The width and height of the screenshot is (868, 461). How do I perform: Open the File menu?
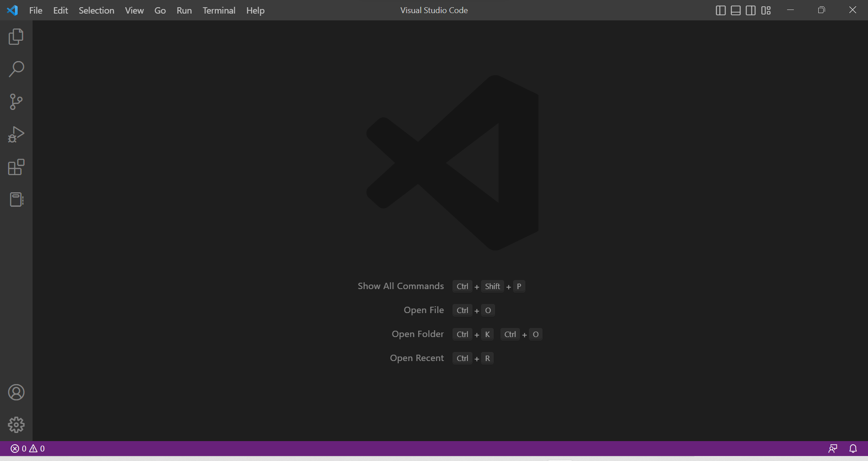(36, 10)
